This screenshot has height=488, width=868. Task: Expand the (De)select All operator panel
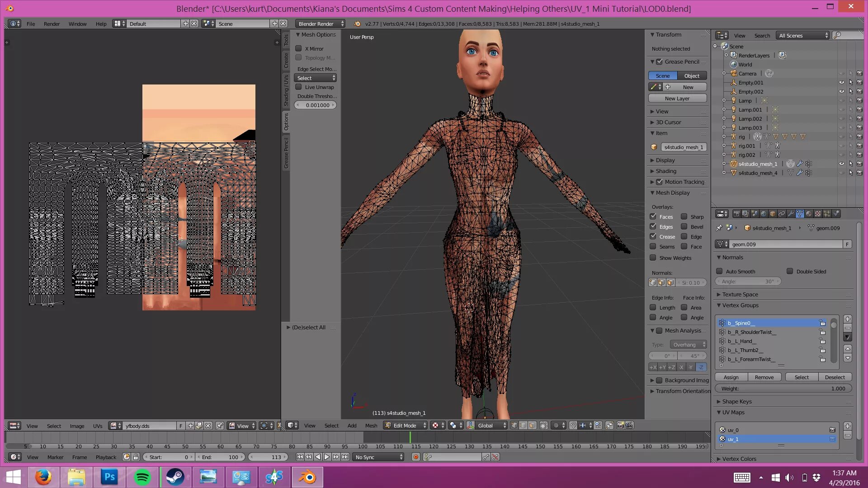coord(308,327)
